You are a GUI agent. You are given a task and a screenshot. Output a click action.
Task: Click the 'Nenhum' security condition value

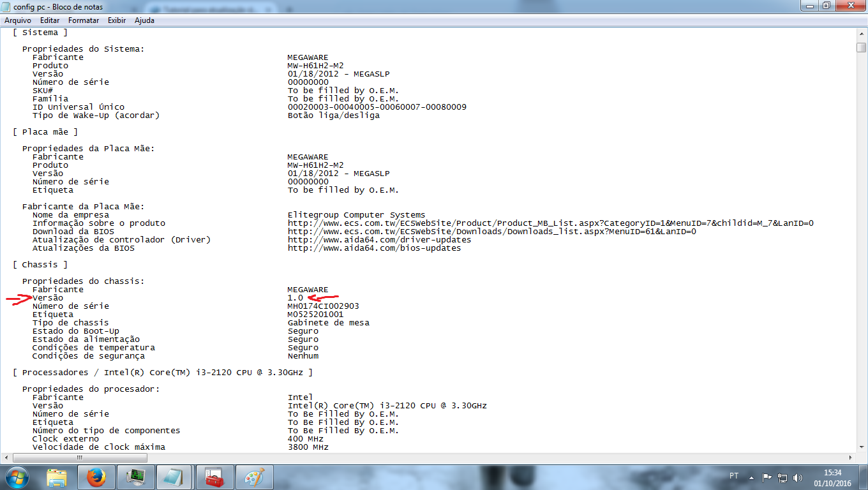point(303,356)
